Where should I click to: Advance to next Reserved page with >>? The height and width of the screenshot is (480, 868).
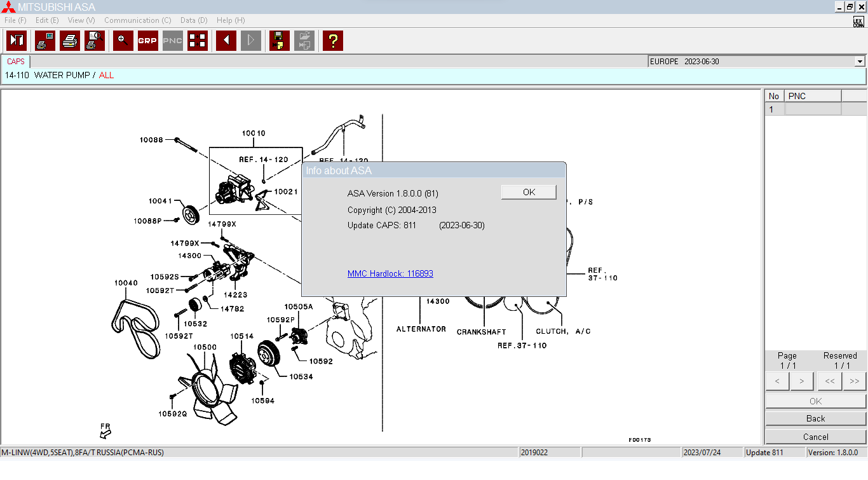coord(854,381)
